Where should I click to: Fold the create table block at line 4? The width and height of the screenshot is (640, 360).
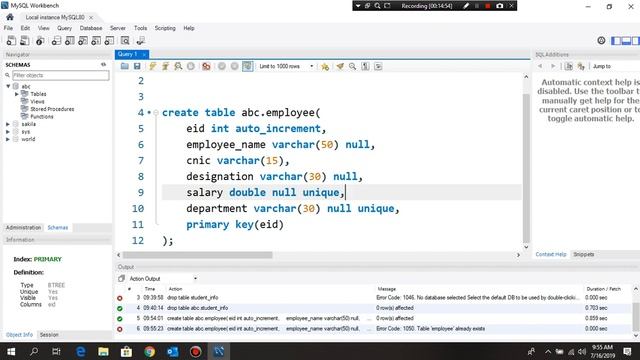click(156, 113)
